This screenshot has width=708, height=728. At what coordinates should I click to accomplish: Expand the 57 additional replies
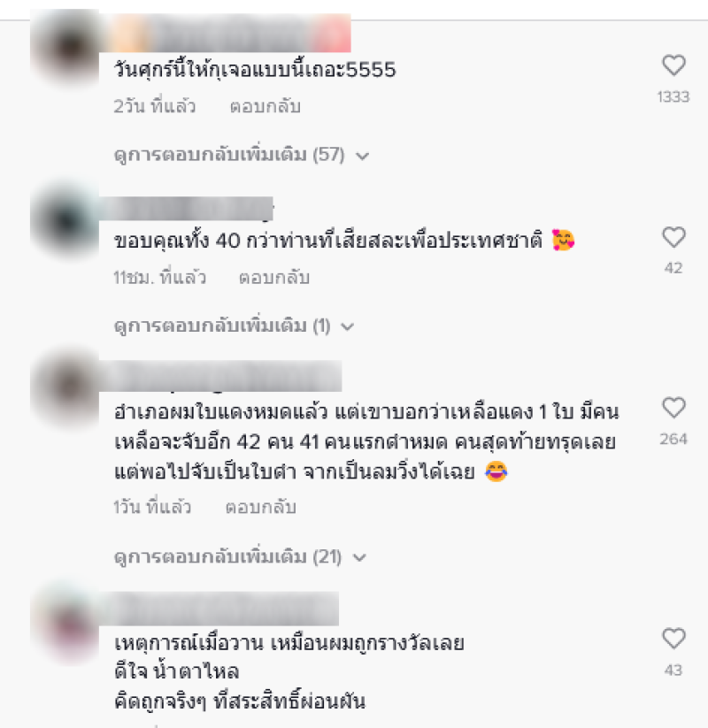[x=242, y=155]
